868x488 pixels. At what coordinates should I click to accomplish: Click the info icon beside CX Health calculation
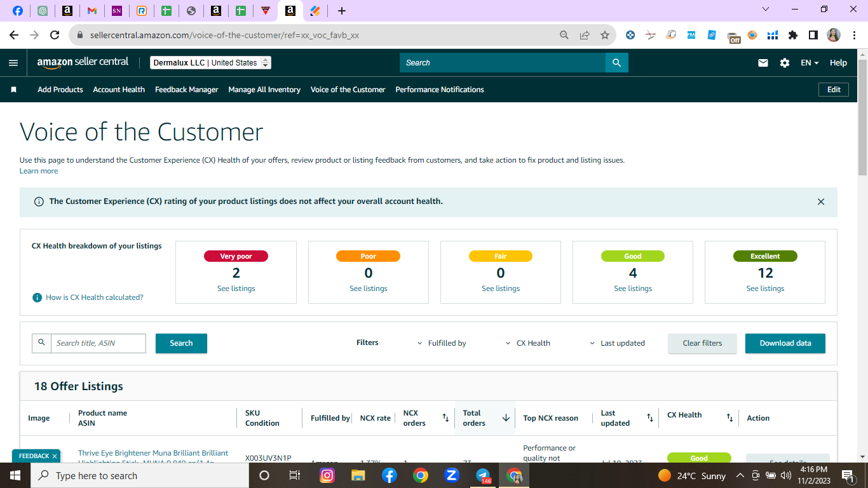(x=37, y=297)
